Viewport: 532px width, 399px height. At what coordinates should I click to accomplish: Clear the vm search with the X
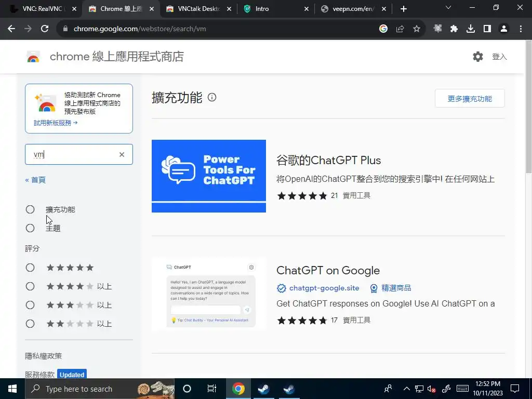pyautogui.click(x=122, y=154)
